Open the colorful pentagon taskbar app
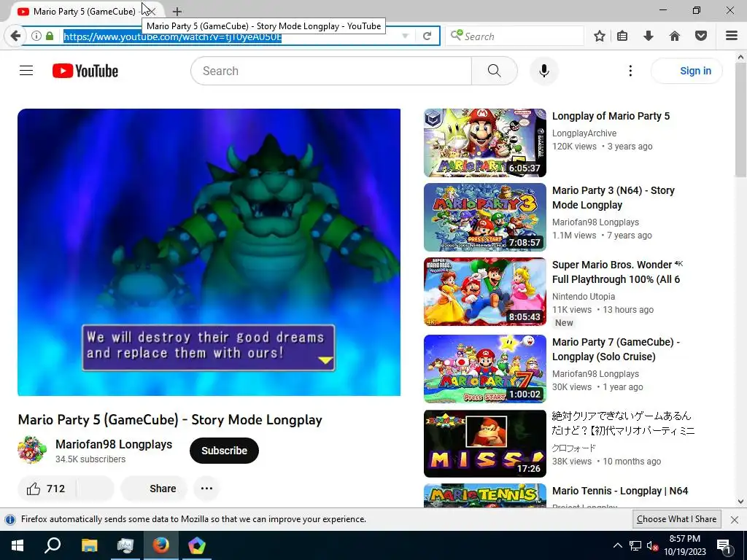Viewport: 747px width, 560px height. 196,545
